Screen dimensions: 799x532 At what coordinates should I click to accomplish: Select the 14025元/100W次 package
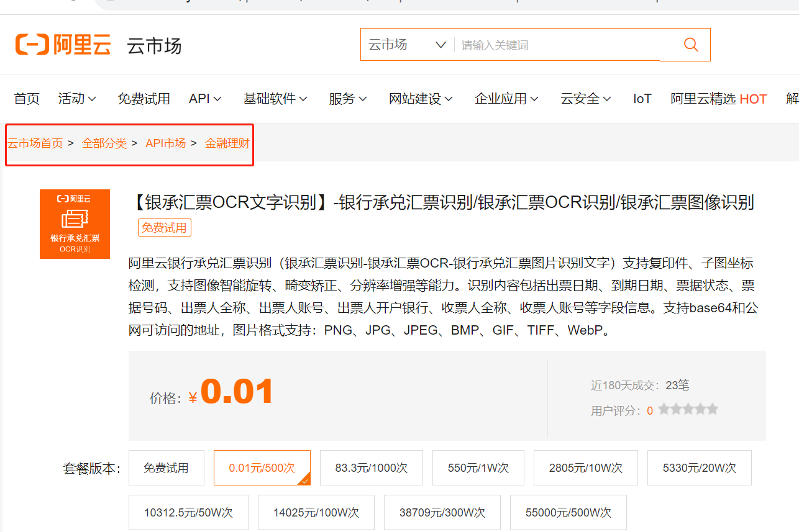pyautogui.click(x=316, y=513)
